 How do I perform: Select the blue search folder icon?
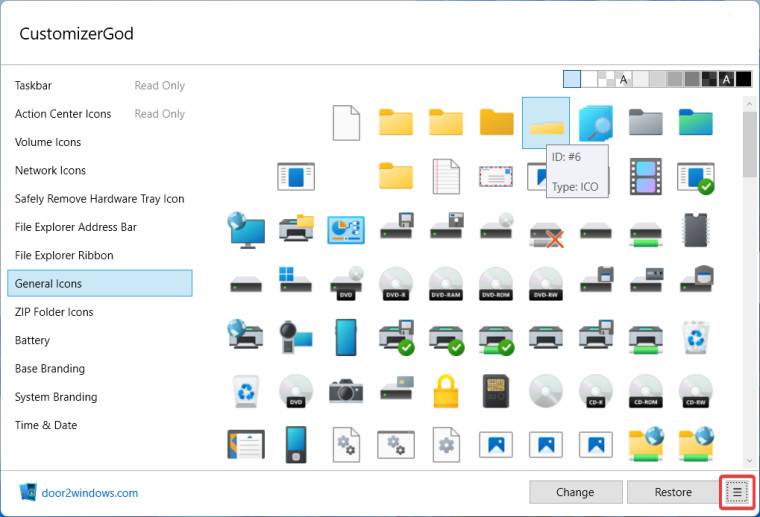click(x=596, y=123)
